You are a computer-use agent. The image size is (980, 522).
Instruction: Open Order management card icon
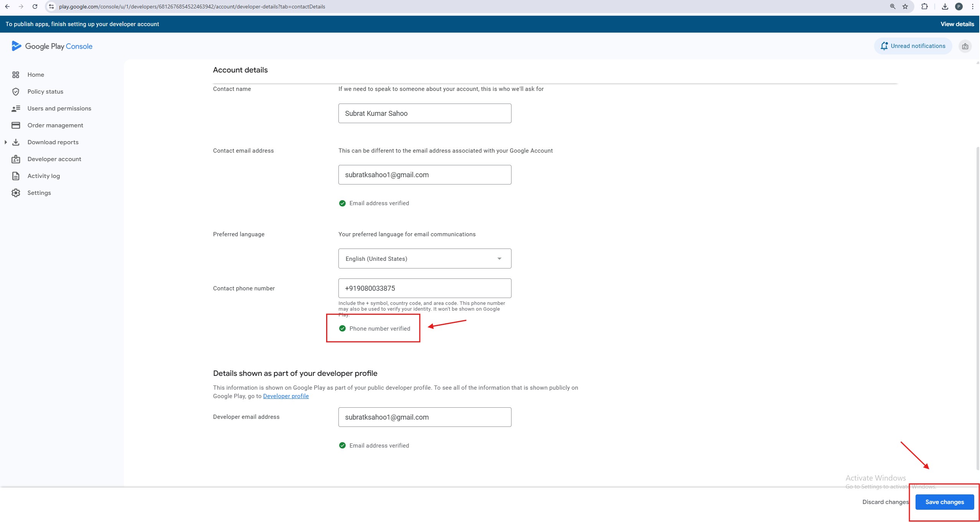(16, 125)
